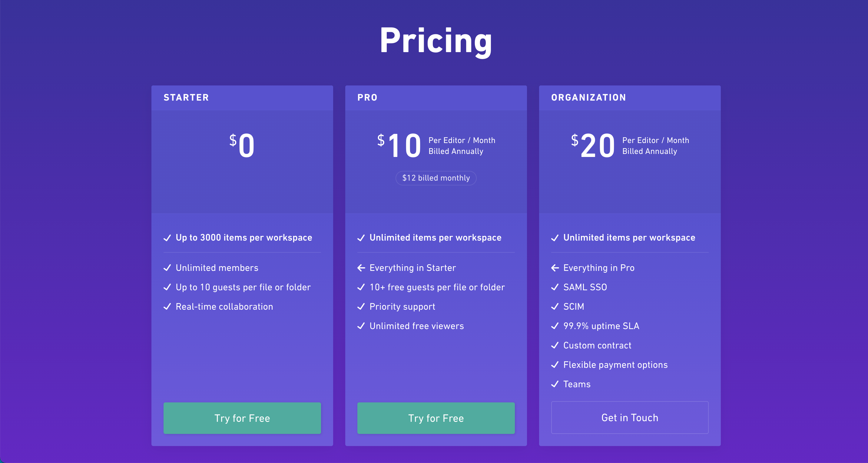Click the Custom contract feature text
Screen dimensions: 868x463
click(x=597, y=345)
